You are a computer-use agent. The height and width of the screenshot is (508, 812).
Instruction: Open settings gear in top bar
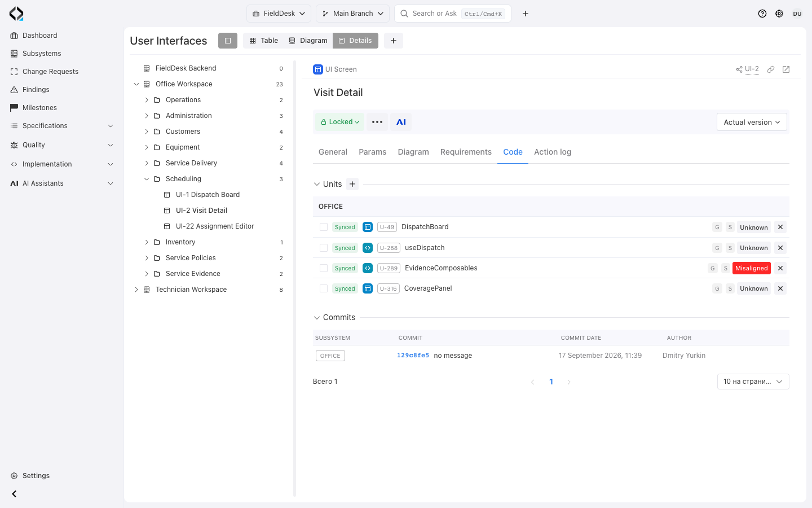pos(779,14)
